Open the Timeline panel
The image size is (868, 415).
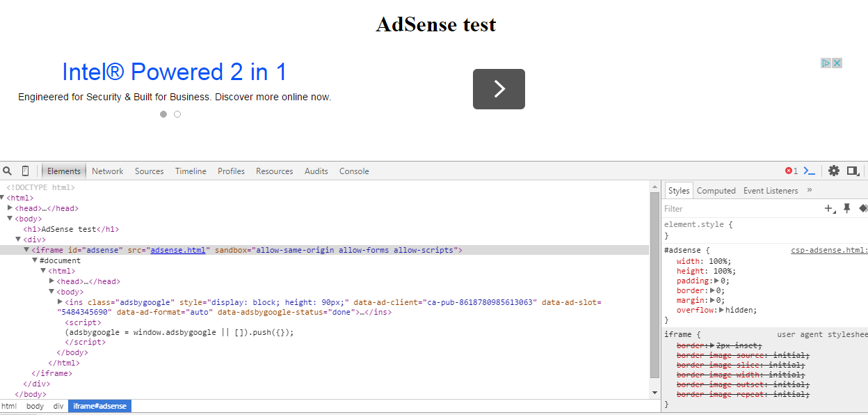[x=191, y=171]
